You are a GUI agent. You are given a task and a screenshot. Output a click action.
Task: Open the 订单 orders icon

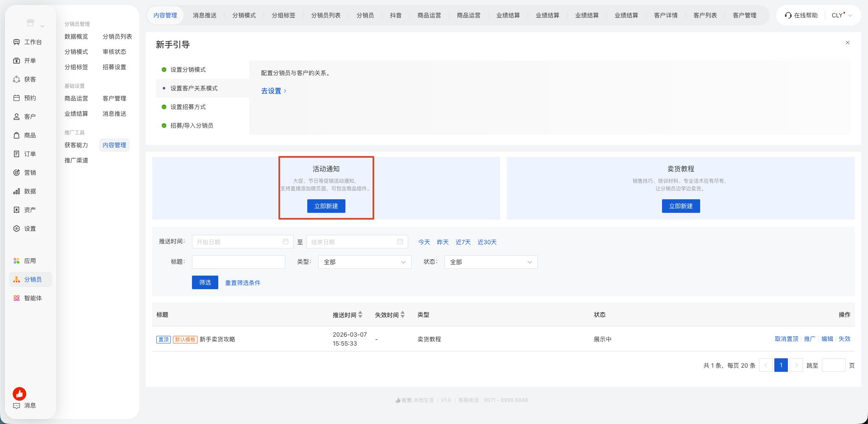click(17, 154)
